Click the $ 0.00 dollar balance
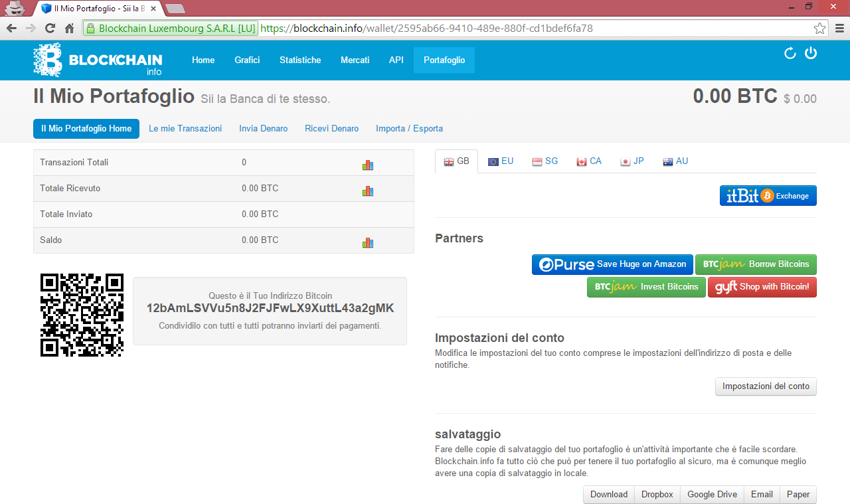Image resolution: width=850 pixels, height=504 pixels. (800, 99)
